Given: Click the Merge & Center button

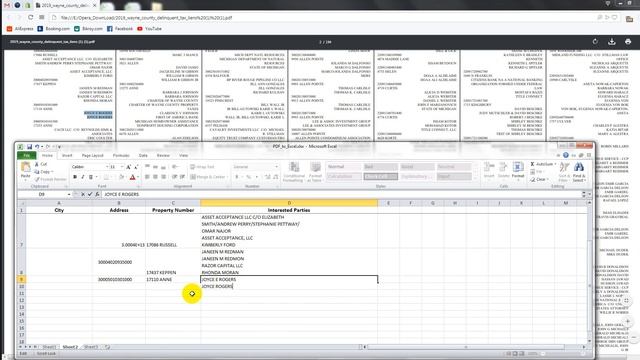Looking at the screenshot, I should click(208, 177).
